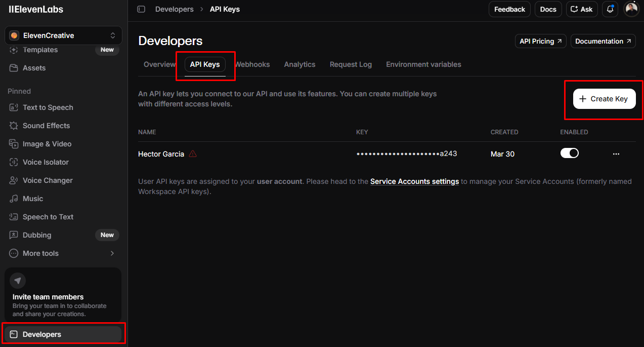This screenshot has height=347, width=644.
Task: Click the Music note icon
Action: pyautogui.click(x=14, y=199)
